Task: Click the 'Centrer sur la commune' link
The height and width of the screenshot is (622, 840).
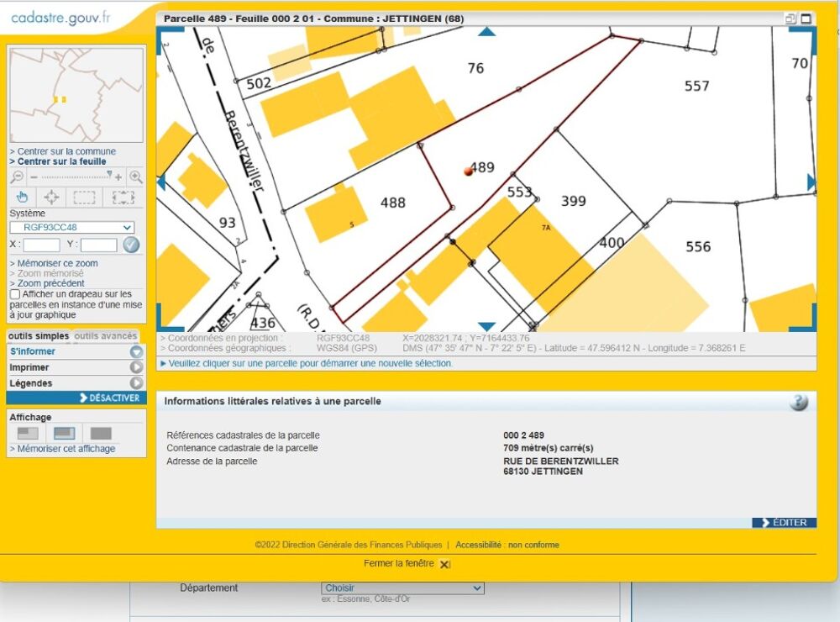Action: 66,151
